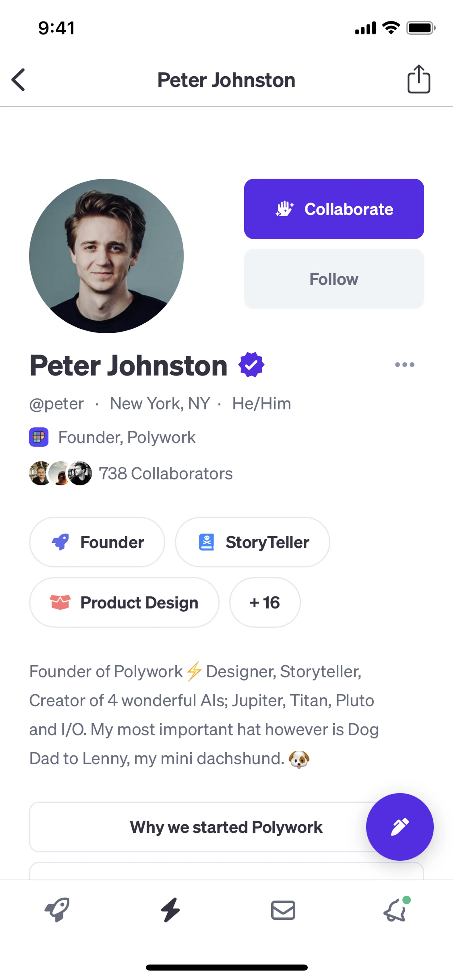
Task: Tap the floating pencil compose button
Action: click(x=399, y=826)
